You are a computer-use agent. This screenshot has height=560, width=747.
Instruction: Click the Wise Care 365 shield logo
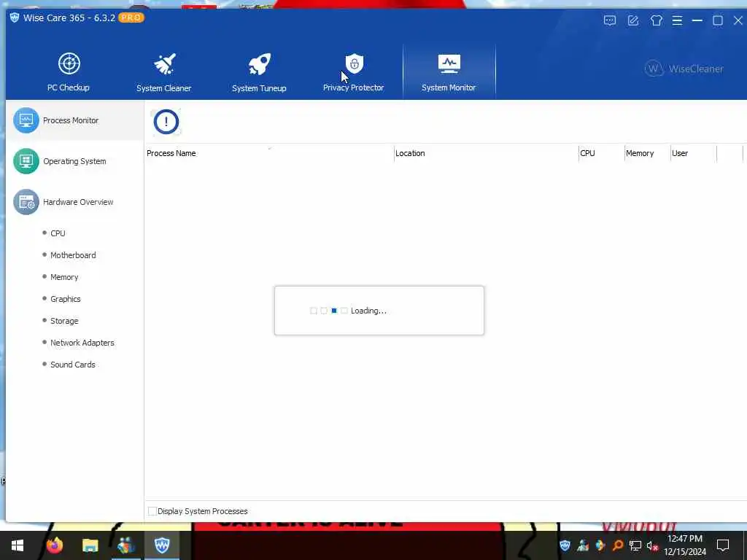click(x=15, y=17)
